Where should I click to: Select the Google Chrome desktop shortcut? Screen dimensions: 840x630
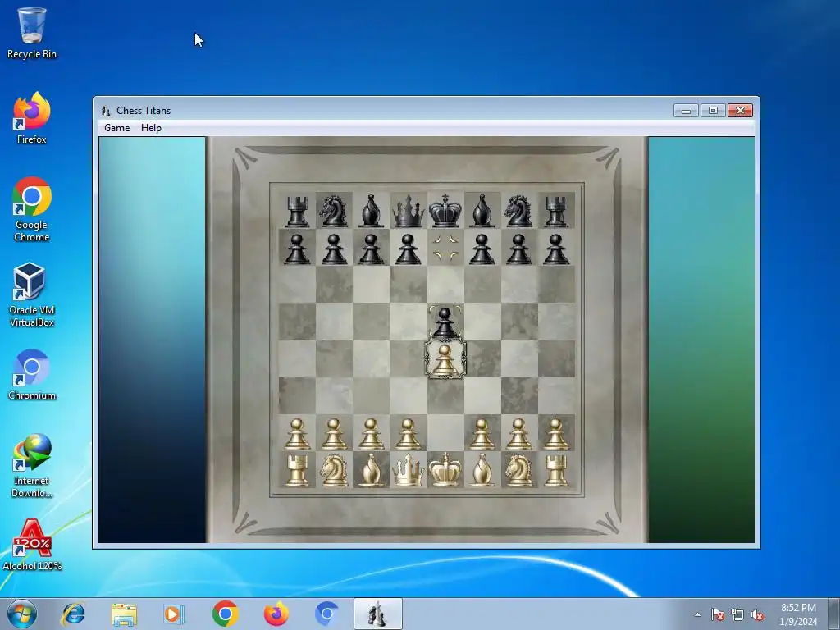click(x=32, y=209)
